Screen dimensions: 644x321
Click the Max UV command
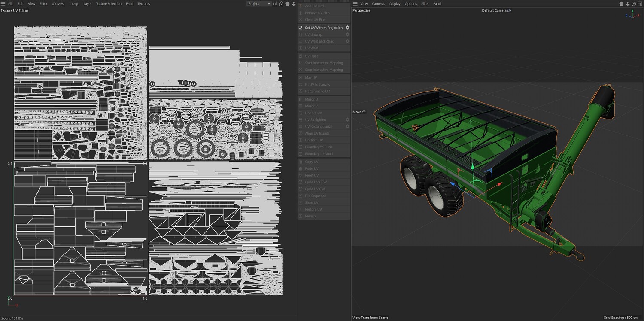[x=324, y=78]
